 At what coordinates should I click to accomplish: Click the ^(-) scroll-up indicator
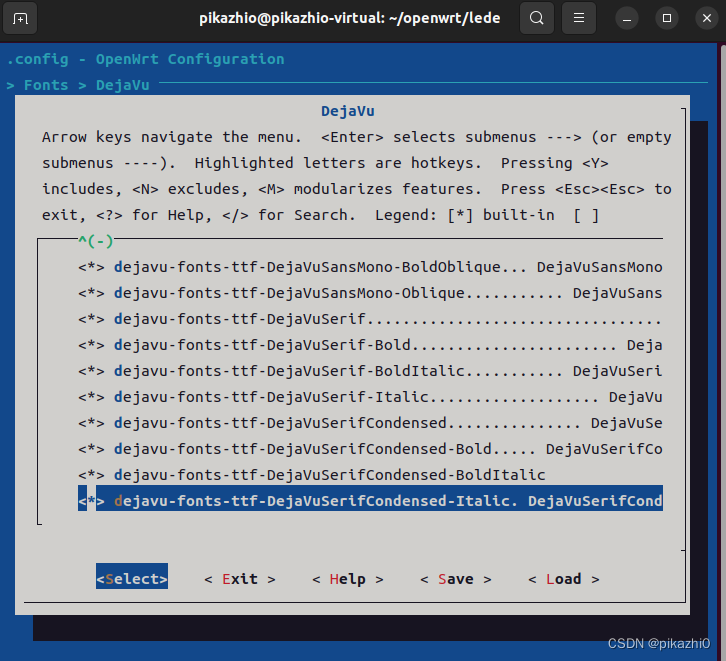pos(96,241)
